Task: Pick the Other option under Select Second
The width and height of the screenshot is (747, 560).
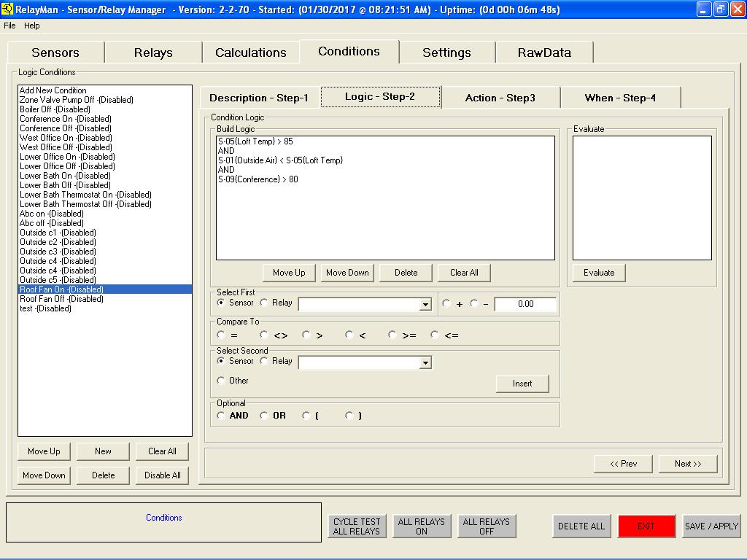Action: click(221, 381)
